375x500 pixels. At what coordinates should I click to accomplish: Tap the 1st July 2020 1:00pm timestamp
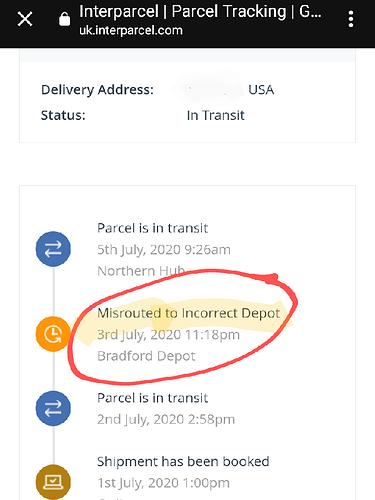(x=163, y=483)
